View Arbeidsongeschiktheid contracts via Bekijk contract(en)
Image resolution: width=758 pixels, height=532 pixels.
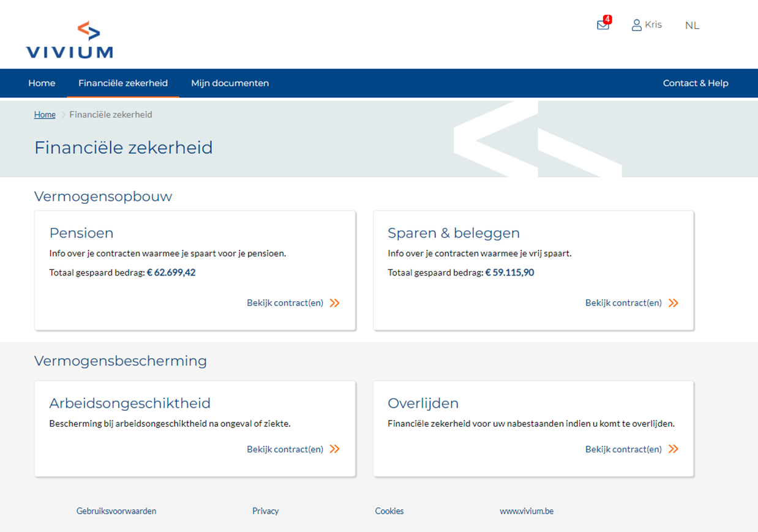point(285,449)
